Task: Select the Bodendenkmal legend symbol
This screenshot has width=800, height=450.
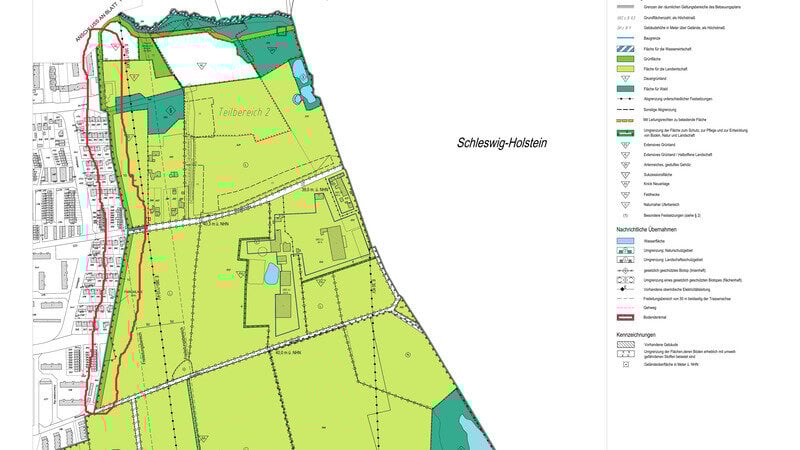Action: click(626, 318)
